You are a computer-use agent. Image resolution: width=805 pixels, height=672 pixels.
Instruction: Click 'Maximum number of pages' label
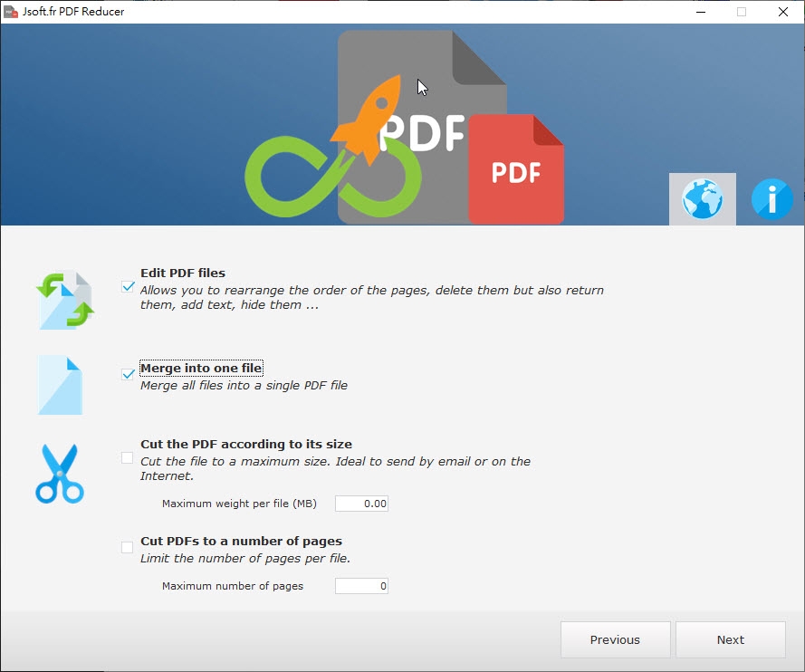[x=233, y=586]
